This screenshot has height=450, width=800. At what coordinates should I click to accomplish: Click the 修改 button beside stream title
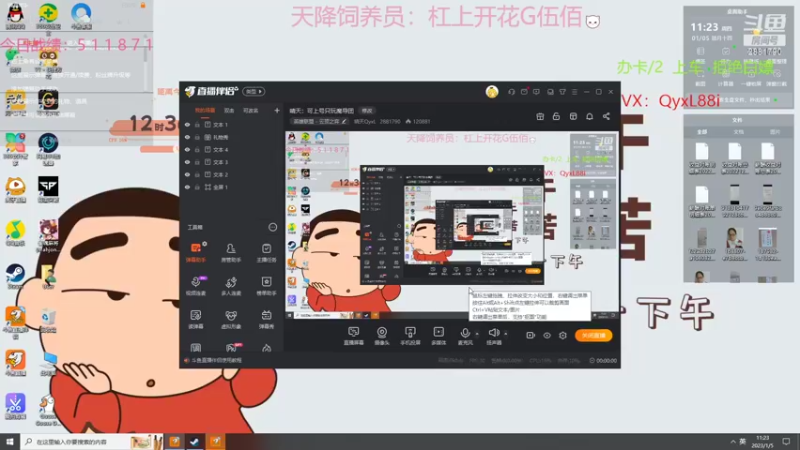coord(367,110)
